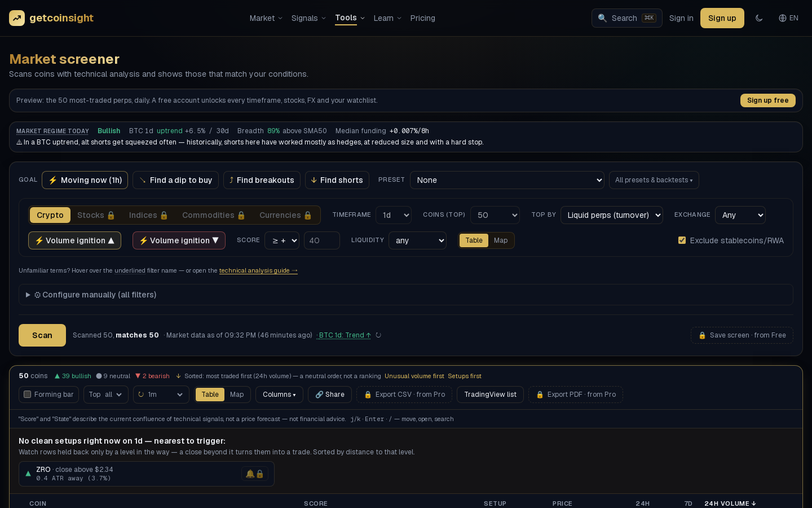Viewport: 812px width, 508px height.
Task: Open the Columns dropdown button
Action: [x=279, y=395]
